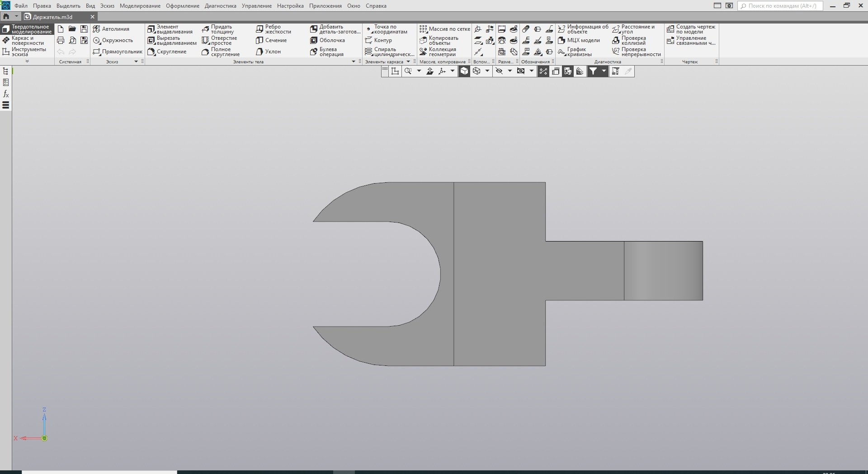Open the filter dropdown arrow in view toolbar
This screenshot has height=474, width=868.
[x=604, y=71]
